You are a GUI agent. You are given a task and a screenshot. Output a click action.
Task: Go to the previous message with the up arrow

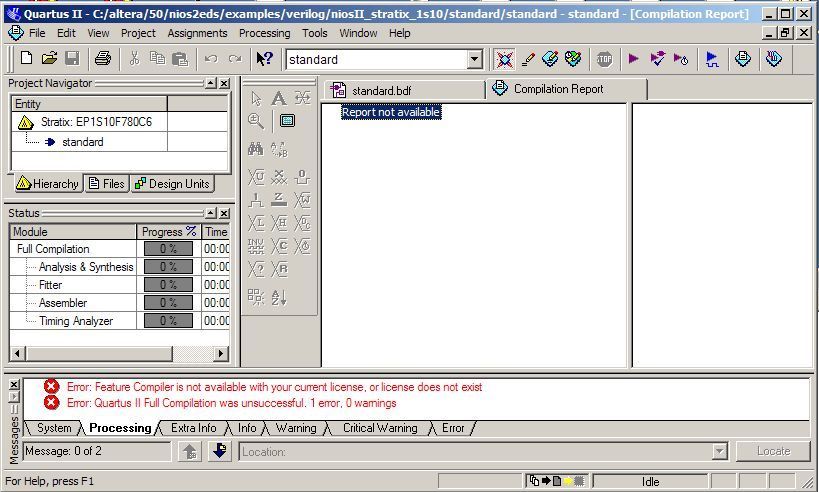pos(190,451)
